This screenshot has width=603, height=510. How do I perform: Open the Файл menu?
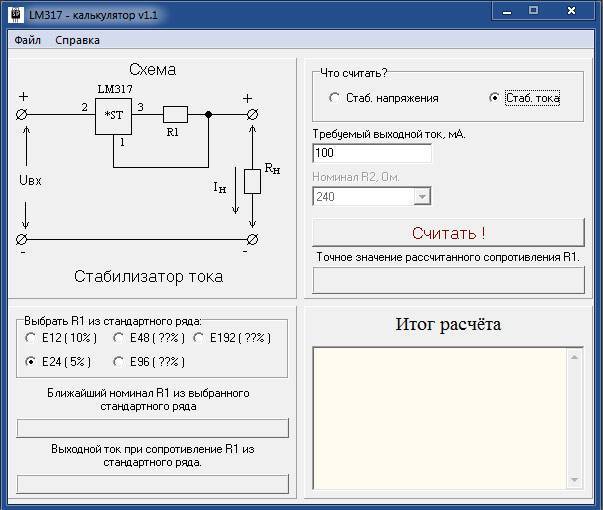tap(28, 40)
